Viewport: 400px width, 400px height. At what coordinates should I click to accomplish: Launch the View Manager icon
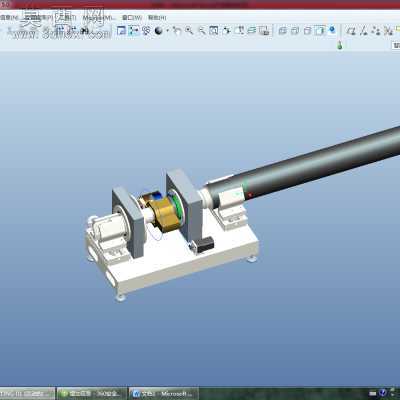[264, 31]
